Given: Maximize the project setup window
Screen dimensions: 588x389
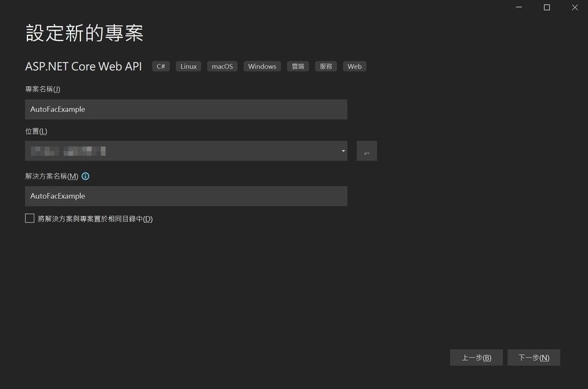Looking at the screenshot, I should (x=547, y=7).
